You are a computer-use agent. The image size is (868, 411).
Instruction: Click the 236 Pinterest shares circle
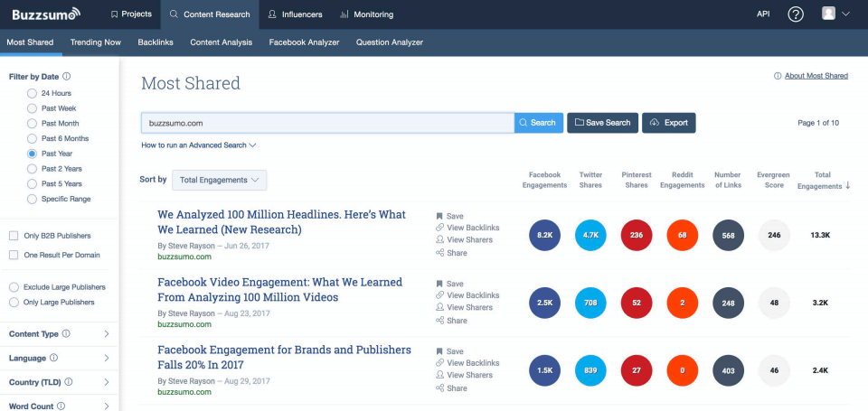[x=637, y=235]
